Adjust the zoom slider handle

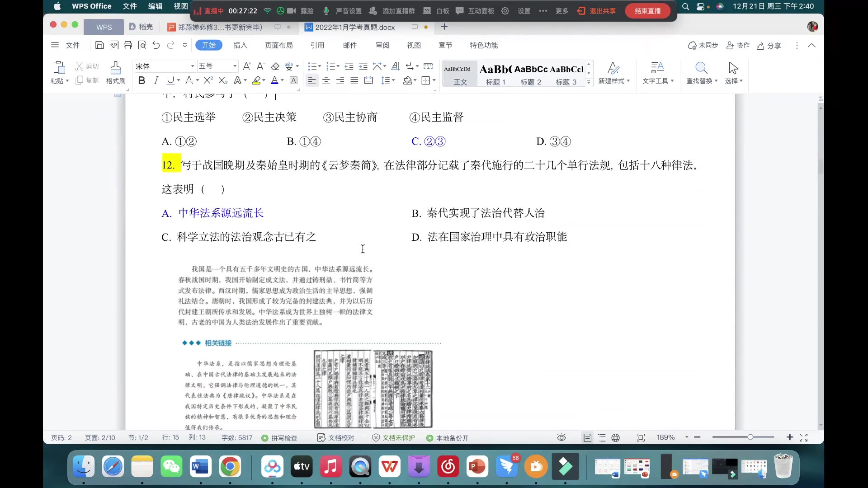750,437
